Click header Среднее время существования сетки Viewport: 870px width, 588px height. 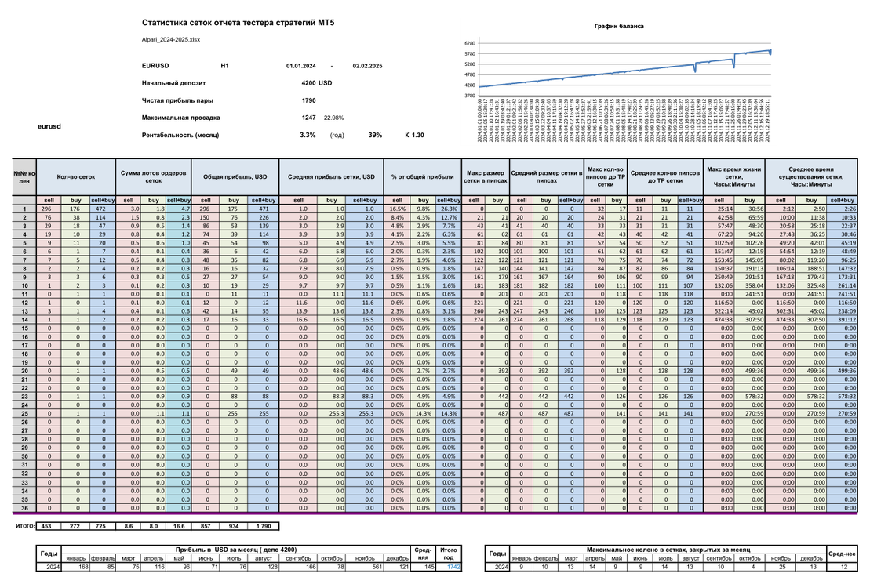click(x=811, y=177)
